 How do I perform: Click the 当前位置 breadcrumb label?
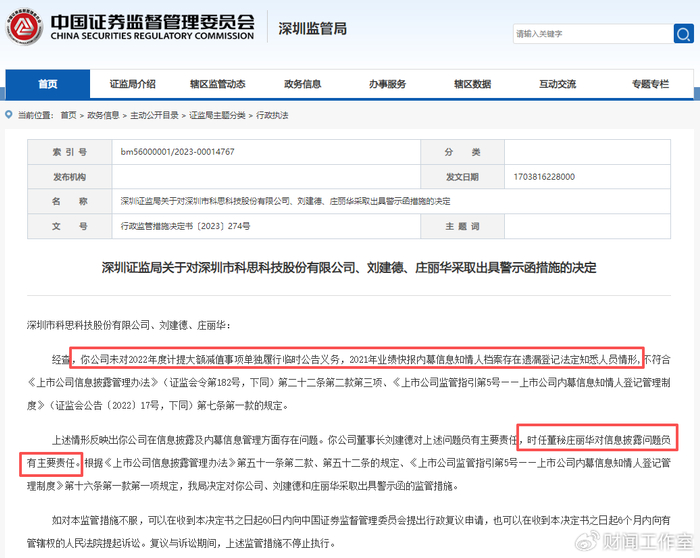[x=35, y=115]
